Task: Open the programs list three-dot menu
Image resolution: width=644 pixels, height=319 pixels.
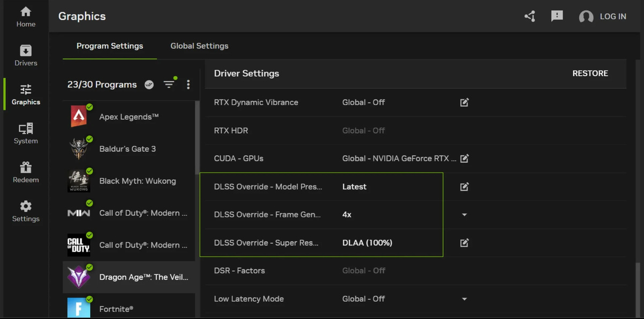Action: coord(188,84)
